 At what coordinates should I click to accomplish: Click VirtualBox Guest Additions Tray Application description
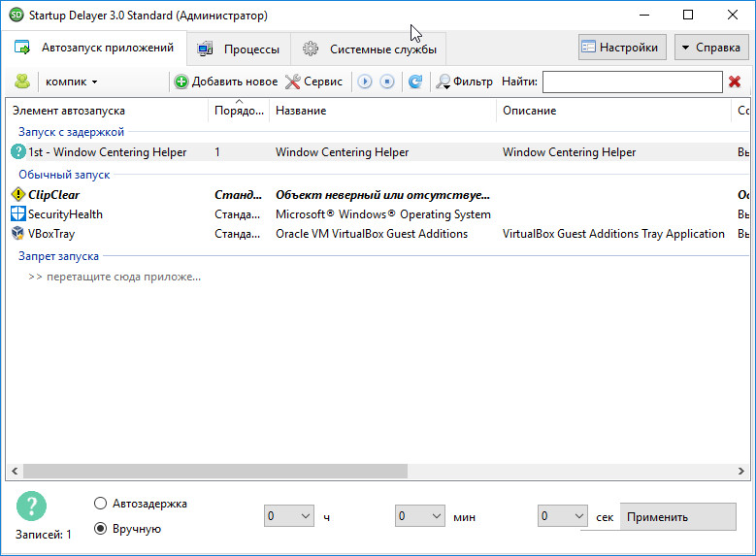click(x=613, y=234)
